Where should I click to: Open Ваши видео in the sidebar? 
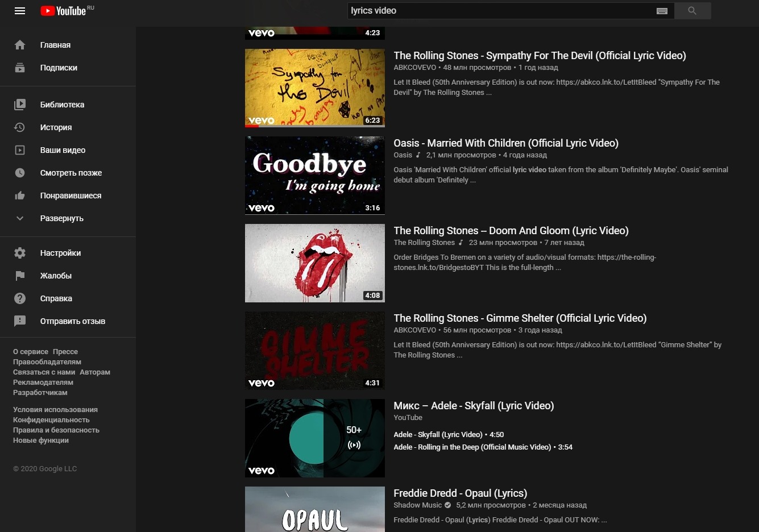click(68, 150)
